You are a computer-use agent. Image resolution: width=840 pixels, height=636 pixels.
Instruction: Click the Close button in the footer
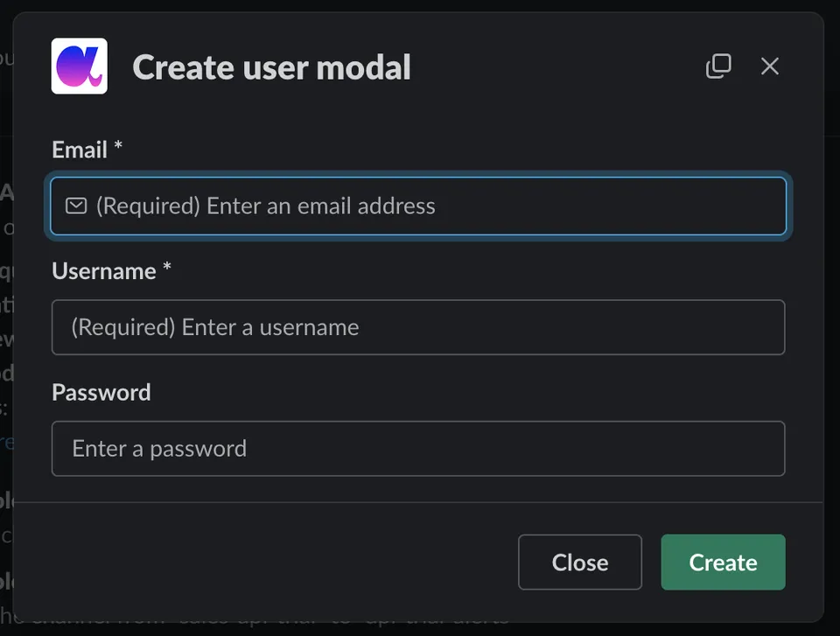(x=579, y=562)
